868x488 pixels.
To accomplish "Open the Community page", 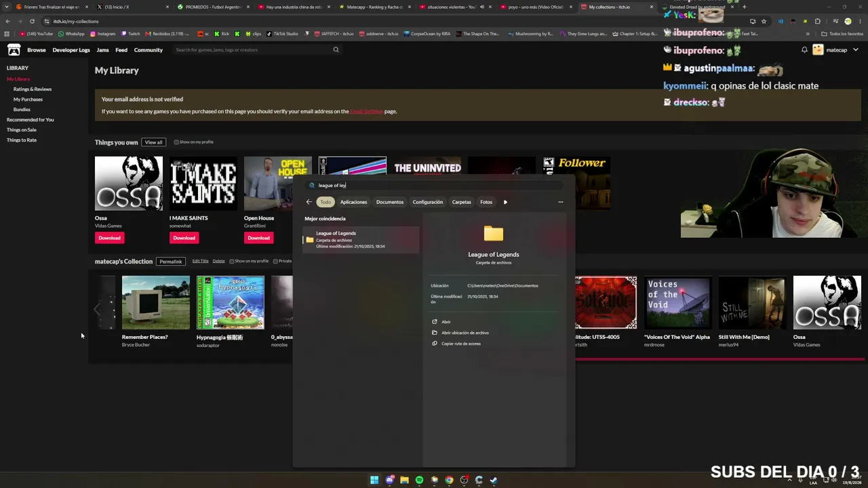I will click(149, 49).
